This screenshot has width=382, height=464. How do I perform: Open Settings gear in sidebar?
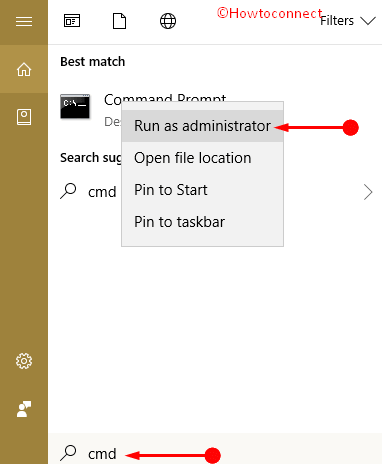coord(24,361)
